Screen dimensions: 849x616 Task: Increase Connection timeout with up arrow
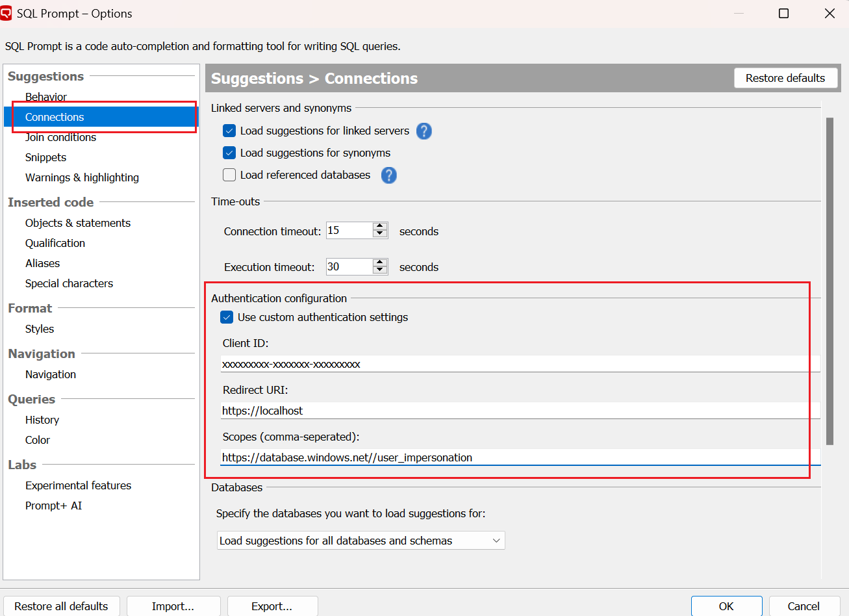(380, 226)
